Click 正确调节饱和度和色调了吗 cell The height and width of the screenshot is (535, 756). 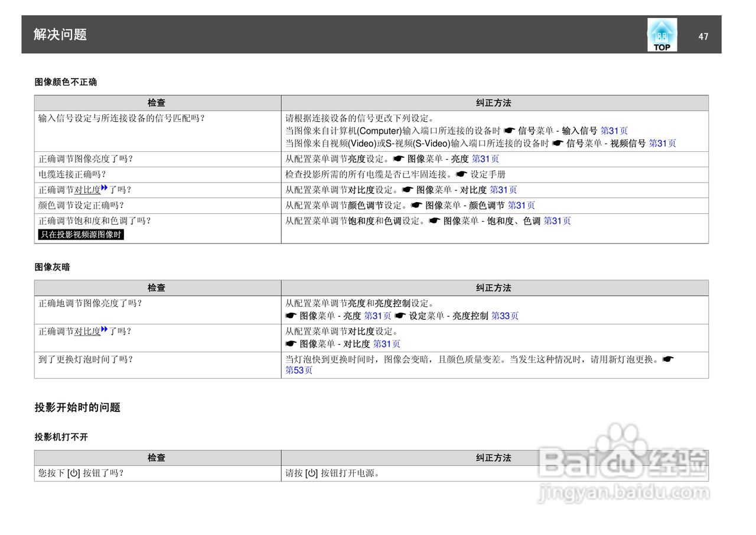point(158,228)
